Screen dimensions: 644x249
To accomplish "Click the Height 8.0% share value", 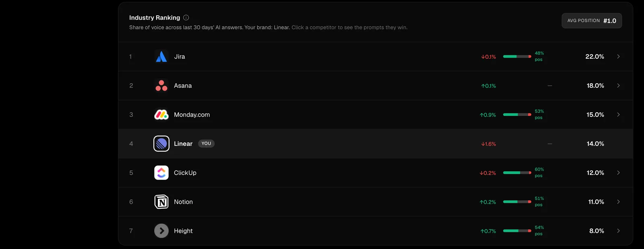I will pos(597,231).
